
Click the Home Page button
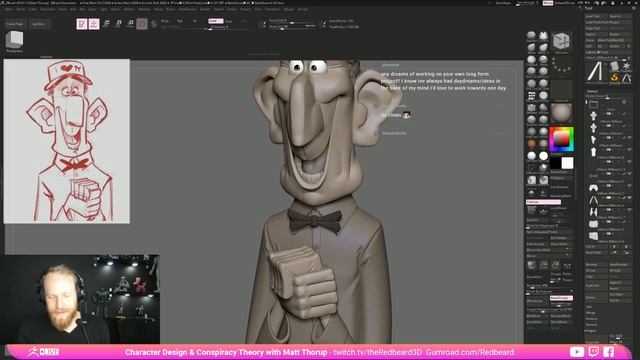point(15,24)
